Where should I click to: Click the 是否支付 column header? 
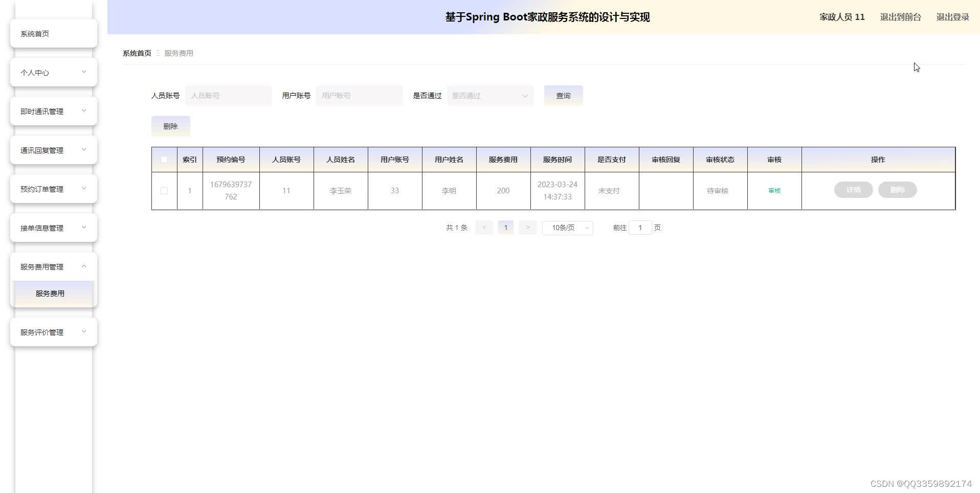pos(612,160)
